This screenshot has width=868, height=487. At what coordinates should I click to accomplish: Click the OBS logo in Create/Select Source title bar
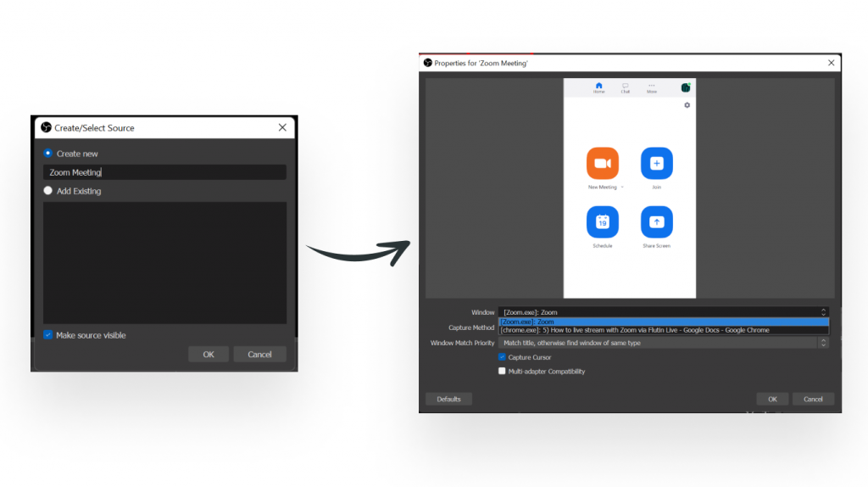[x=46, y=127]
